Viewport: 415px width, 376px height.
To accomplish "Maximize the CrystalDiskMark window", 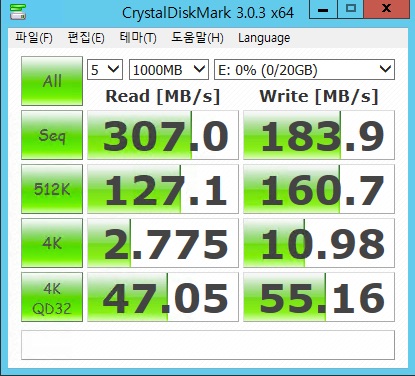I will coord(351,9).
